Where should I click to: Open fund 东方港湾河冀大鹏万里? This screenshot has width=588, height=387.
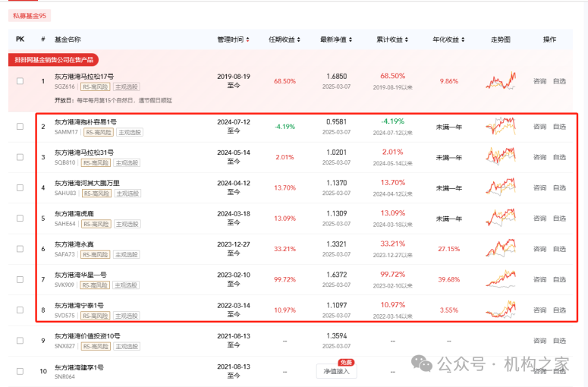87,183
